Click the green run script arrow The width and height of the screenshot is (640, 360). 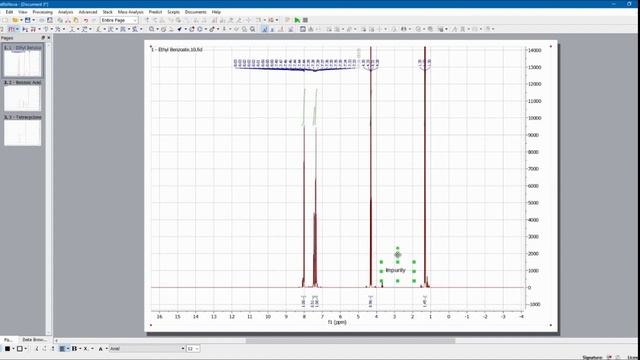pyautogui.click(x=297, y=20)
